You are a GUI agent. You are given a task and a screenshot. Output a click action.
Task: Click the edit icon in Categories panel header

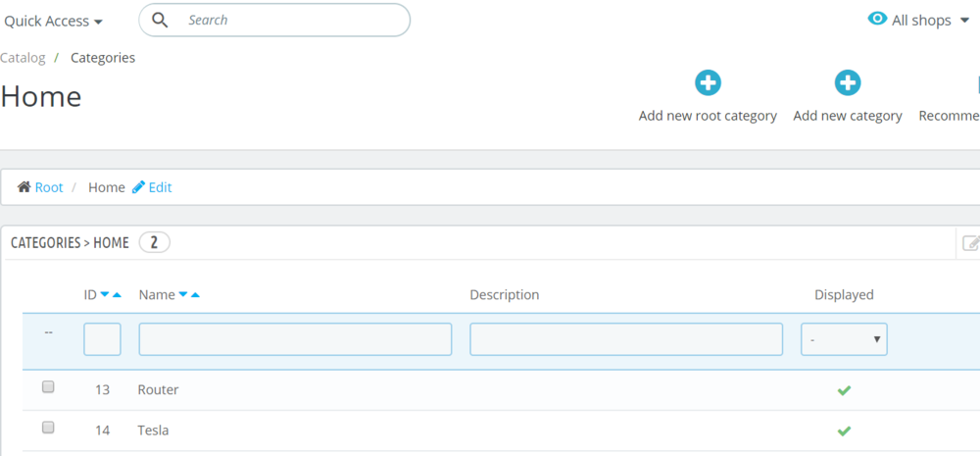click(970, 242)
